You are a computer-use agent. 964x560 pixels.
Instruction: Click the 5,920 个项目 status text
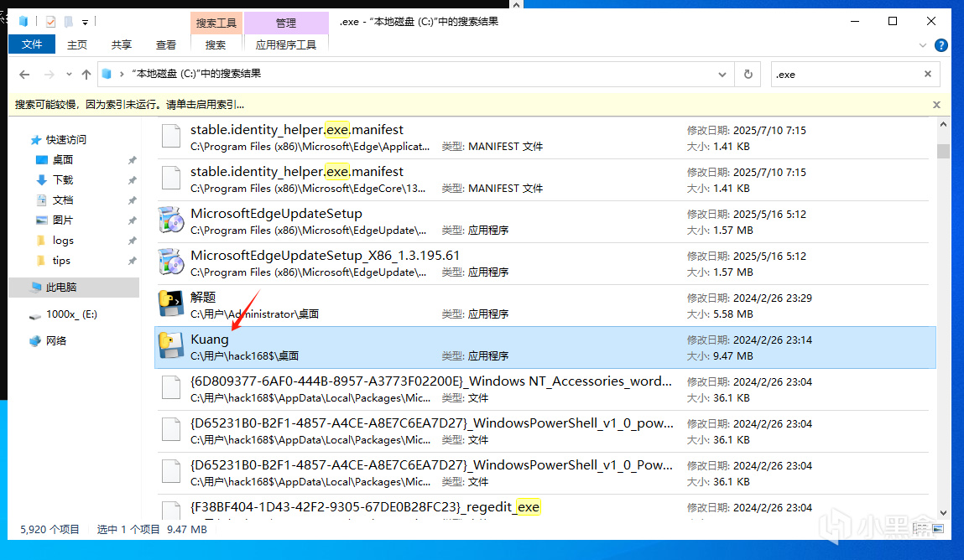click(50, 529)
